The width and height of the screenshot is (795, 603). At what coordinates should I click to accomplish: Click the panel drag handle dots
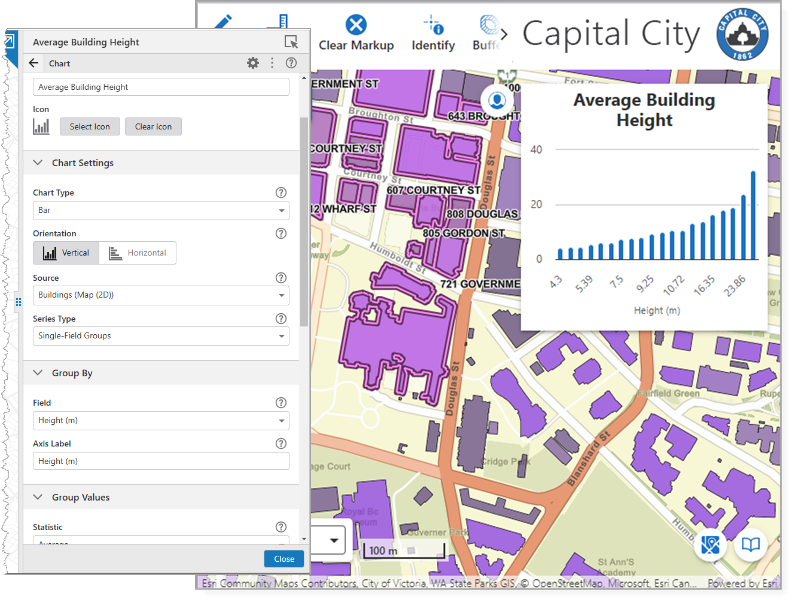pos(18,302)
